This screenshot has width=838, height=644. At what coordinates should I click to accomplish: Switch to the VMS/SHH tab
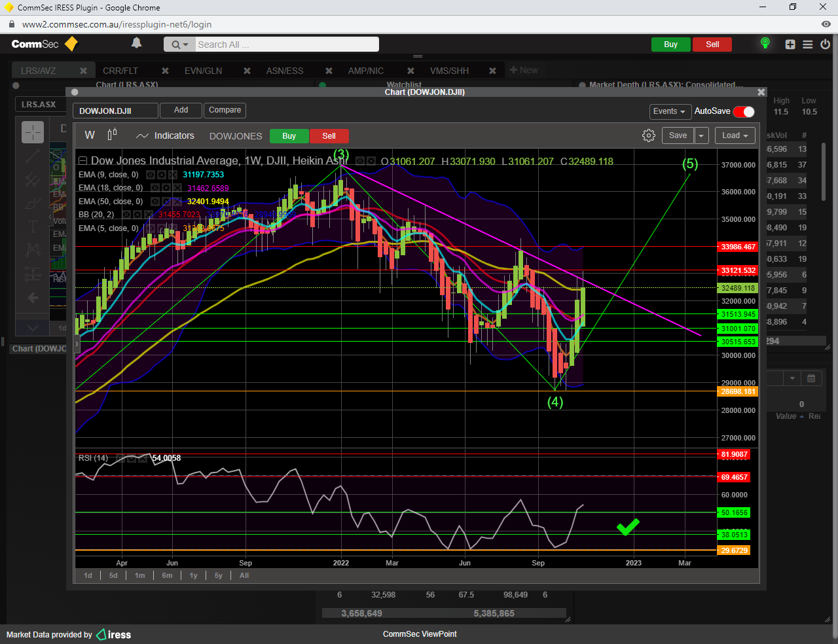tap(449, 71)
